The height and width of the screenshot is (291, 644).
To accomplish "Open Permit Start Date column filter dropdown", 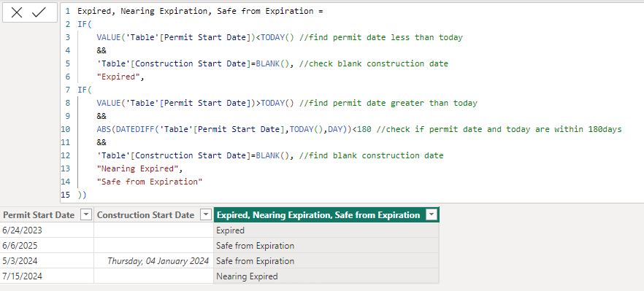I will click(86, 214).
